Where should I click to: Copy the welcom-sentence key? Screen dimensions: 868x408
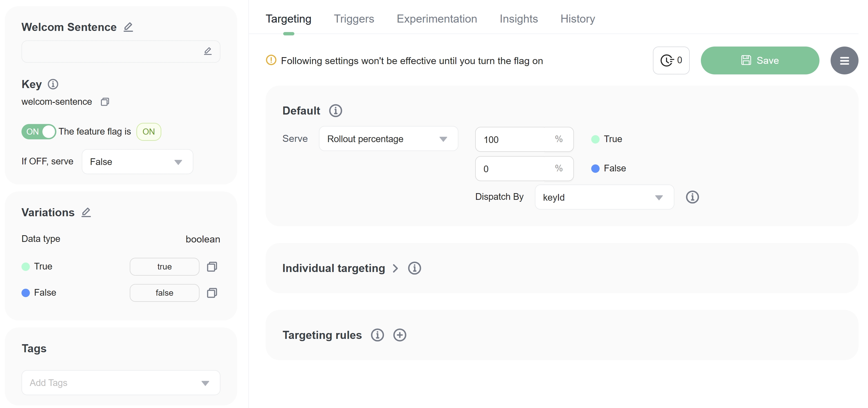coord(105,102)
